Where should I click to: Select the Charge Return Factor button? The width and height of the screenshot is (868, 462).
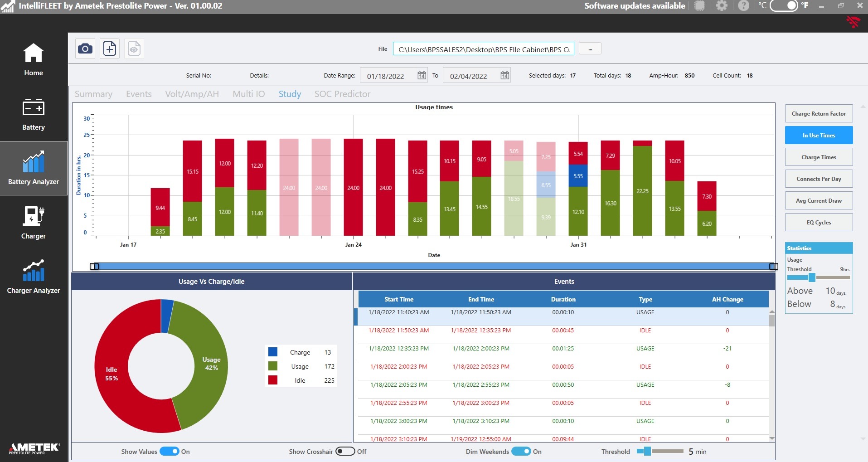(819, 113)
